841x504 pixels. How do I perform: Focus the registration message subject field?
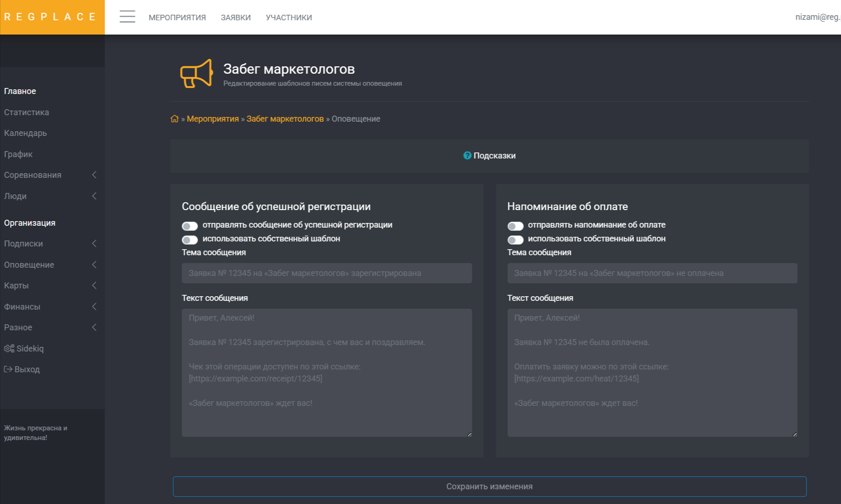coord(327,273)
